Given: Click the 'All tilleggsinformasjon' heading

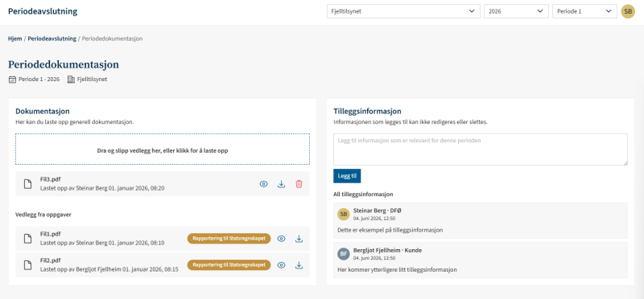Looking at the screenshot, I should click(363, 194).
